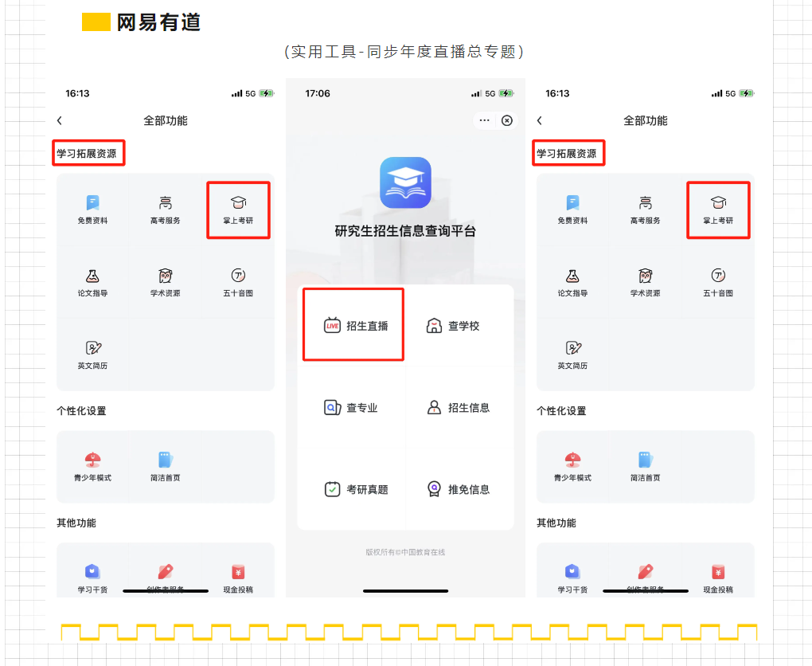The height and width of the screenshot is (666, 812).
Task: Open 高考服务 on the left phone screen
Action: (166, 210)
